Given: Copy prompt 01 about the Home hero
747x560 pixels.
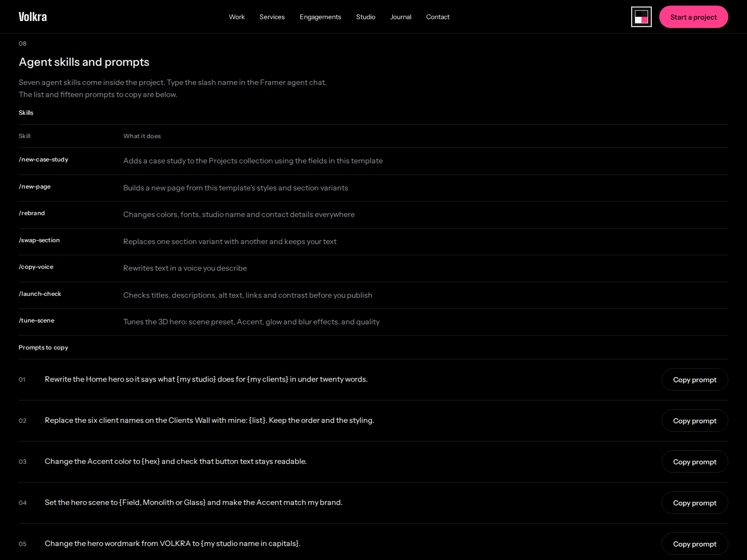Looking at the screenshot, I should pos(695,379).
